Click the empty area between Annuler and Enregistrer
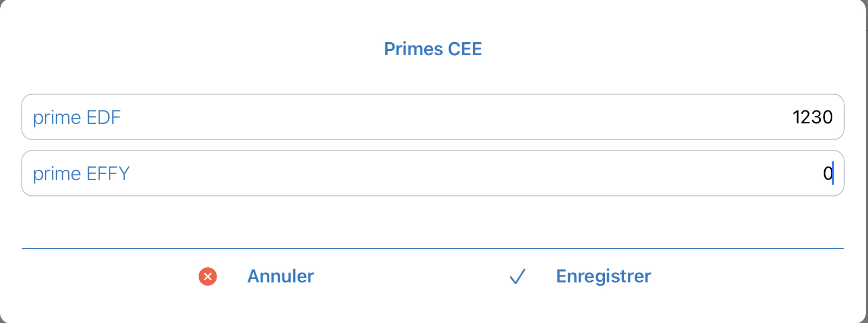Viewport: 868px width, 323px height. coord(411,276)
